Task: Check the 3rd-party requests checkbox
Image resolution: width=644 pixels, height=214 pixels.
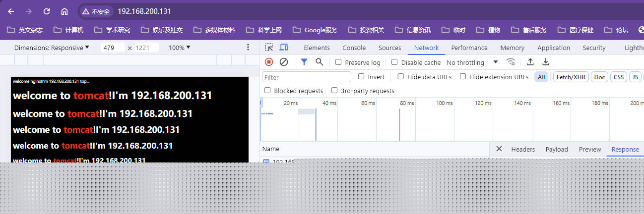Action: pos(334,90)
